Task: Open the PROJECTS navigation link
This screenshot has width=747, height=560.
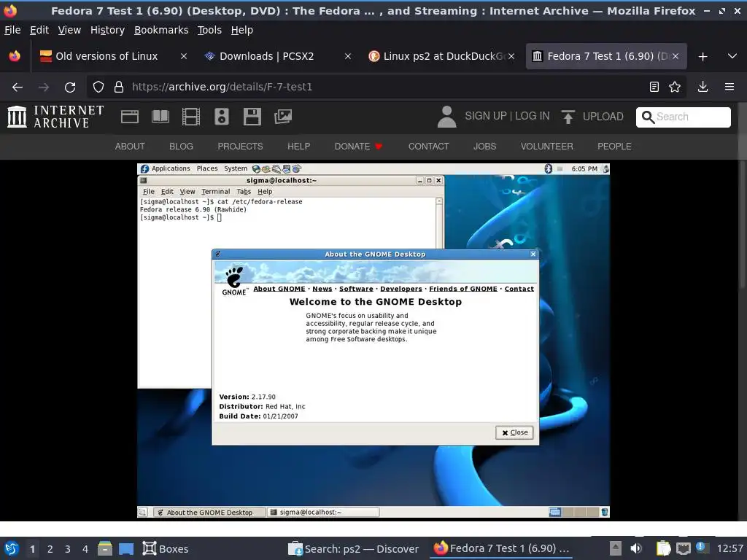Action: pyautogui.click(x=240, y=147)
